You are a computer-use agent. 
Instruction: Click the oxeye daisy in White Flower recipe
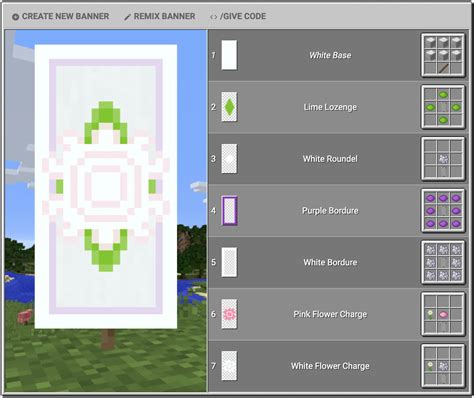tap(430, 366)
